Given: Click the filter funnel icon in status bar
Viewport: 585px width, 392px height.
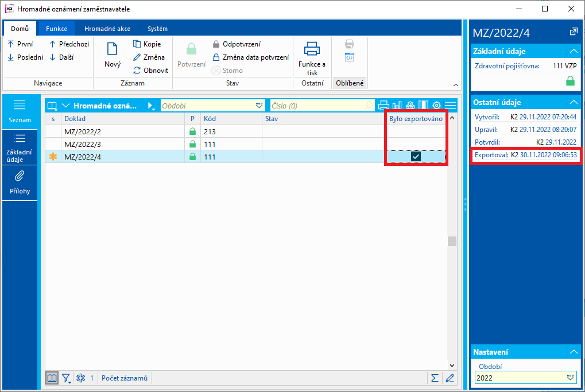Looking at the screenshot, I should [66, 378].
